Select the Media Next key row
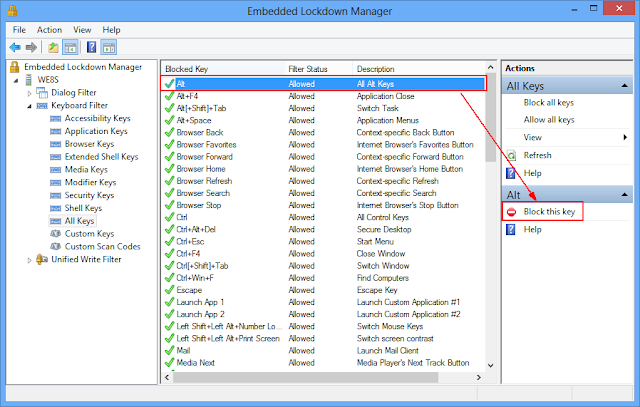This screenshot has height=407, width=640. 323,363
